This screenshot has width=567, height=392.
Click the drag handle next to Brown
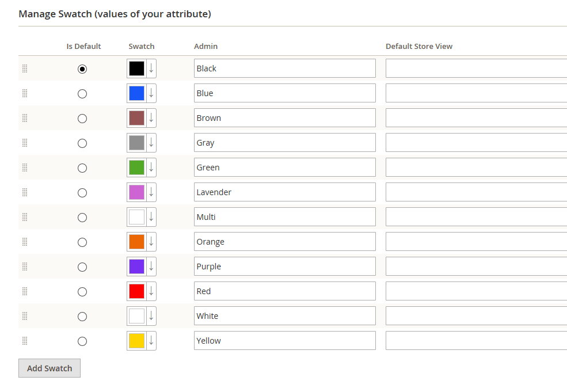[x=25, y=118]
